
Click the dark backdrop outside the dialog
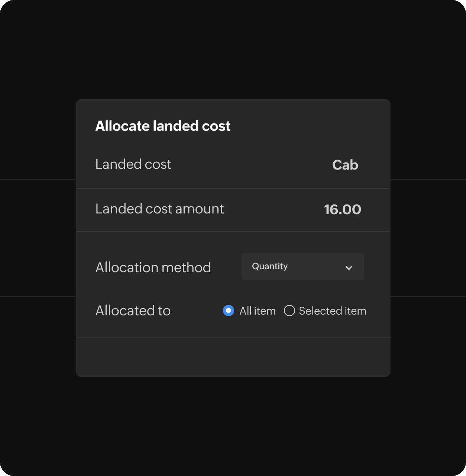click(x=233, y=424)
